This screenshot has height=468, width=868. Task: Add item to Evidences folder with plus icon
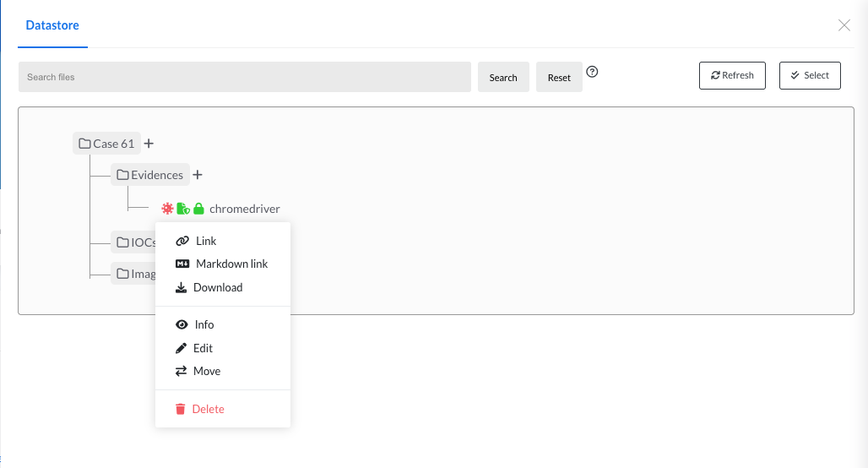click(x=198, y=175)
